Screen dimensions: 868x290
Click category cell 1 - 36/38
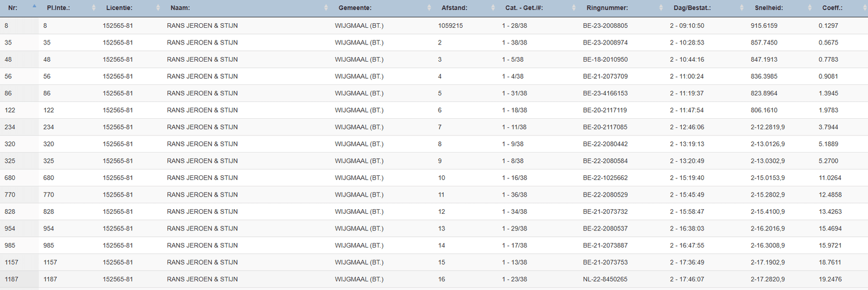coord(514,195)
